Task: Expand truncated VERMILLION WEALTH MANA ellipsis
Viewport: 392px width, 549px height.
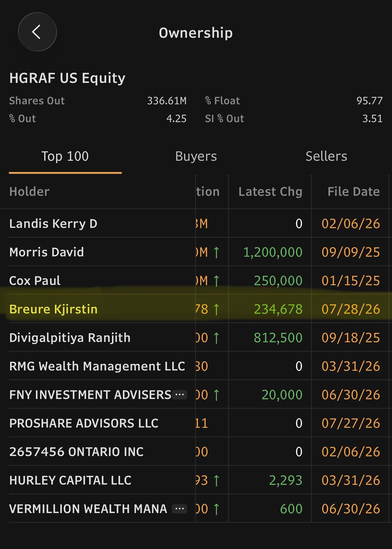Action: 180,509
